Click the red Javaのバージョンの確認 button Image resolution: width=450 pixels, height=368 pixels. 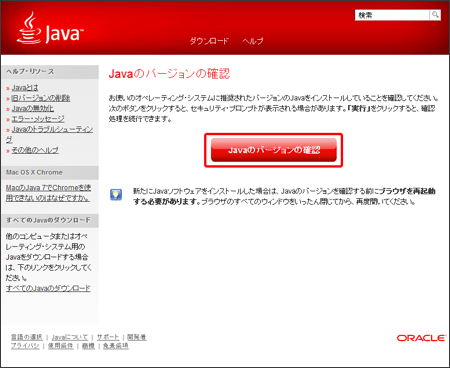point(274,150)
